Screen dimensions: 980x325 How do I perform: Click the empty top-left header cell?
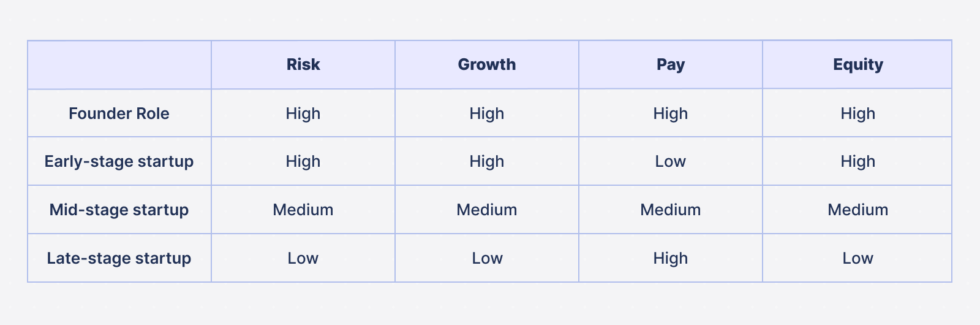[x=119, y=64]
